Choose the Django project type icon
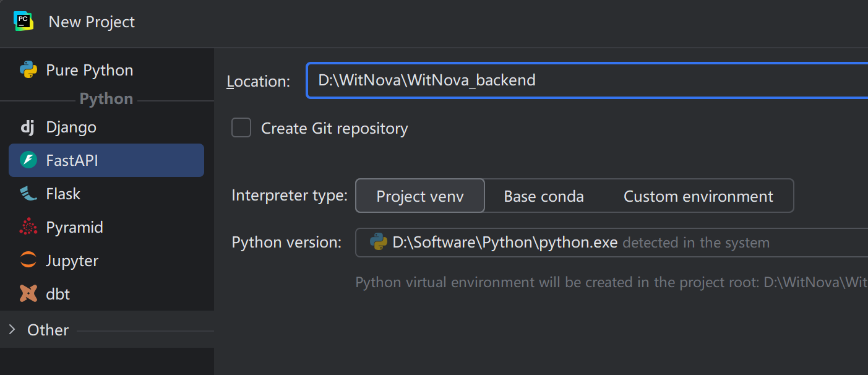The image size is (868, 375). click(28, 127)
